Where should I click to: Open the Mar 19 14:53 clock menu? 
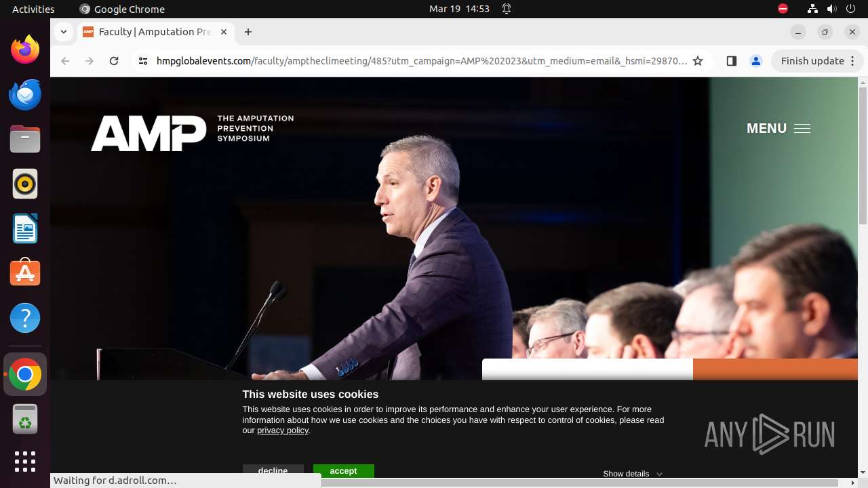pos(459,9)
